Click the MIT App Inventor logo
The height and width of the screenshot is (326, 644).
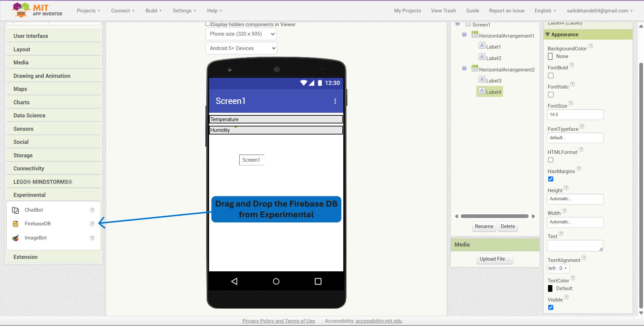(37, 10)
